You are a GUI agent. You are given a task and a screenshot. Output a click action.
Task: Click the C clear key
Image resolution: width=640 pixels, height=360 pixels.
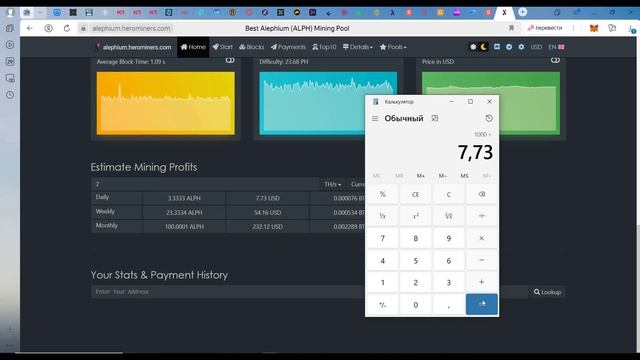tap(449, 194)
